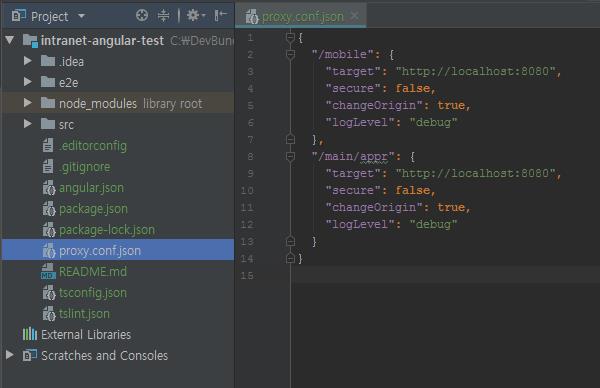Expand the e2e folder
Screen dimensions: 600x388
point(28,82)
